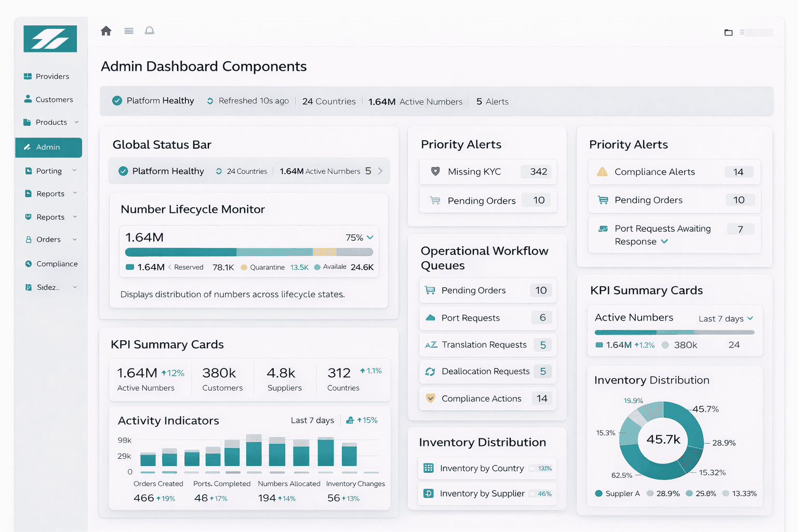
Task: Click the '194' Numbers Allocated value
Action: pos(267,498)
